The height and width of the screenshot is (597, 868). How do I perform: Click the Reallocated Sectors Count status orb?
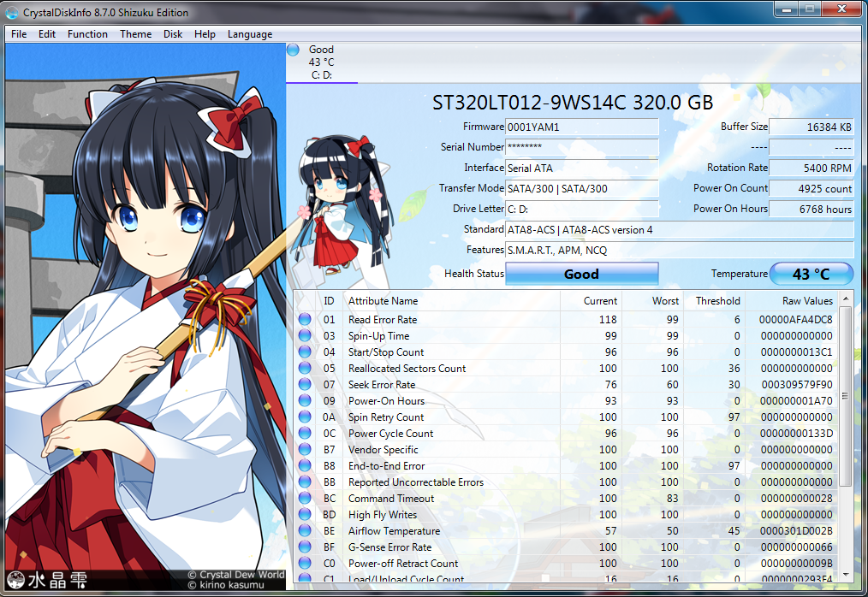click(x=305, y=368)
